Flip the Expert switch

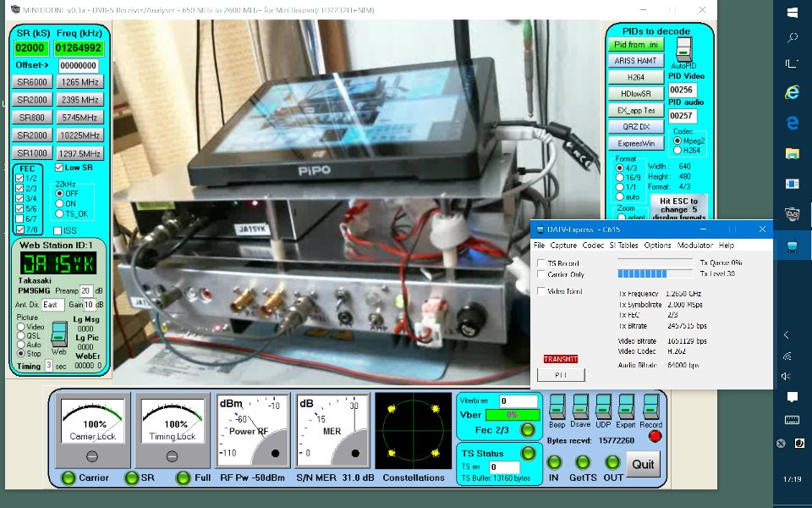point(626,407)
